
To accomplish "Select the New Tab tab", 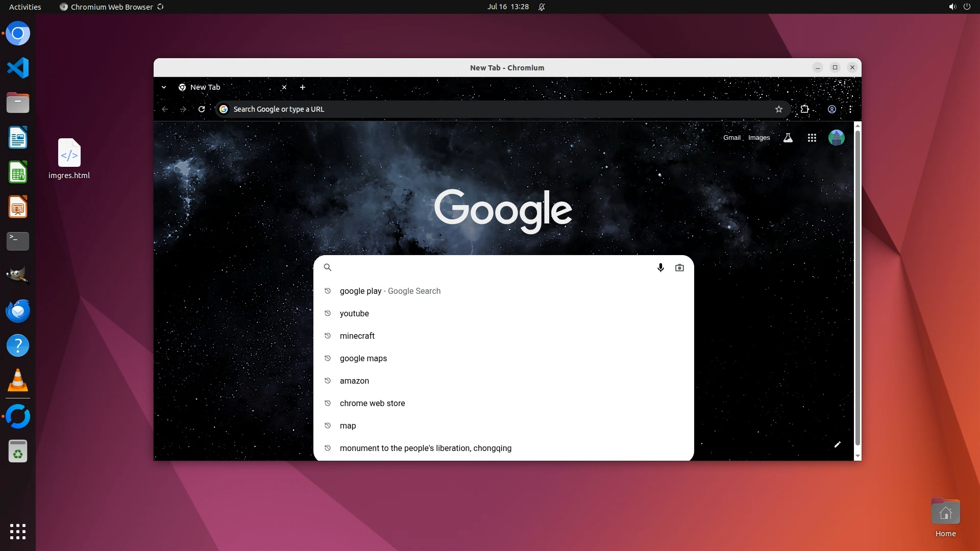I will point(225,87).
